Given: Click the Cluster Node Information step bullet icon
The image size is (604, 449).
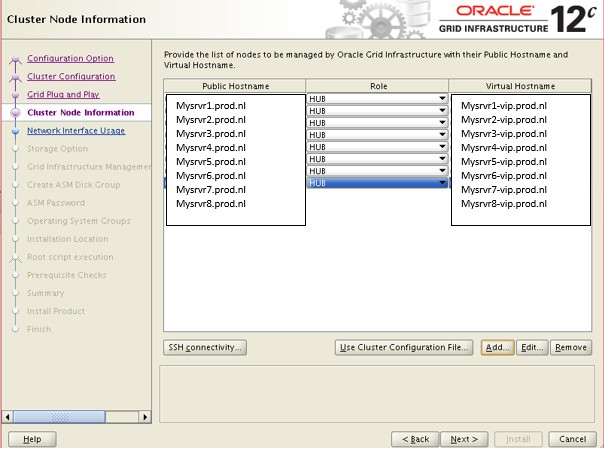Looking at the screenshot, I should (x=15, y=113).
